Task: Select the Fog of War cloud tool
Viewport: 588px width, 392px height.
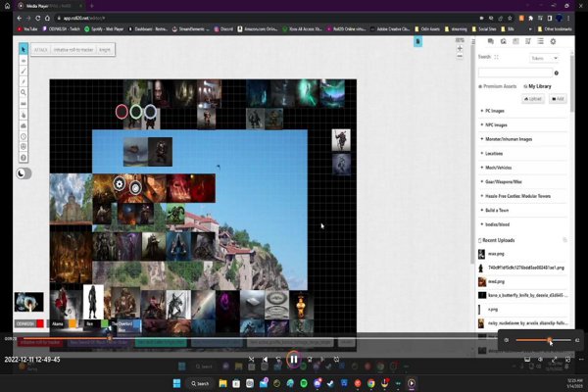Action: [x=24, y=125]
